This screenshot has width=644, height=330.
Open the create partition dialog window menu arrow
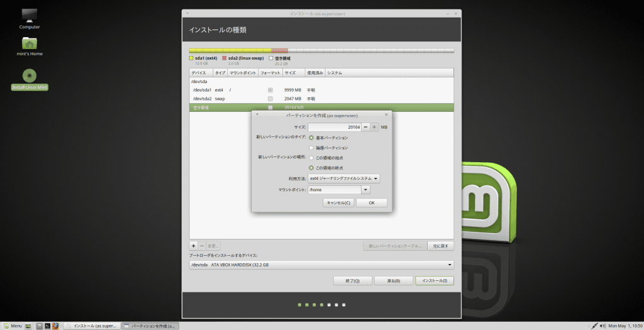pyautogui.click(x=257, y=114)
